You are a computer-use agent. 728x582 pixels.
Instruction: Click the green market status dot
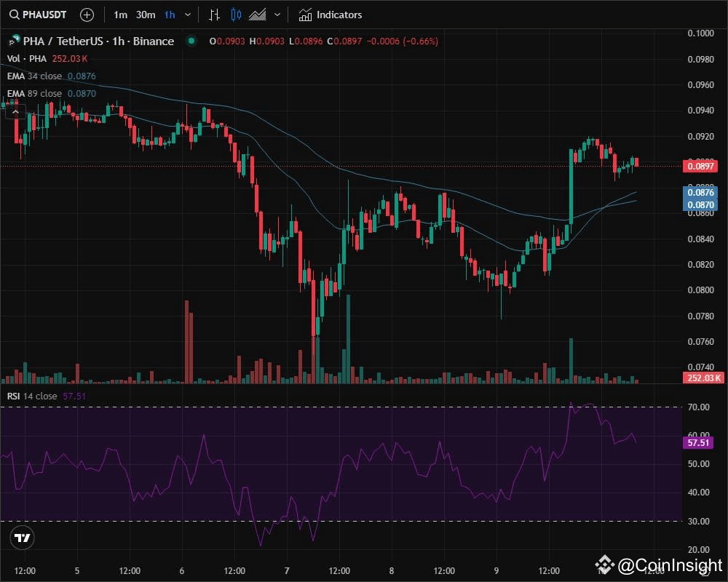tap(190, 41)
